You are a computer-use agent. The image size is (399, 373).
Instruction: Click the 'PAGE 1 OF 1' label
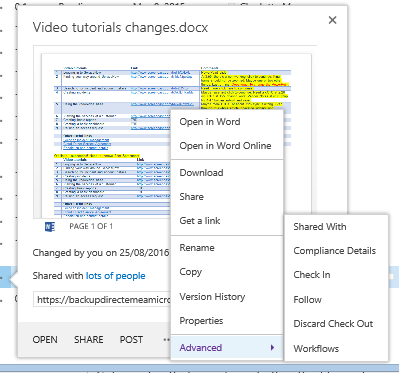91,226
